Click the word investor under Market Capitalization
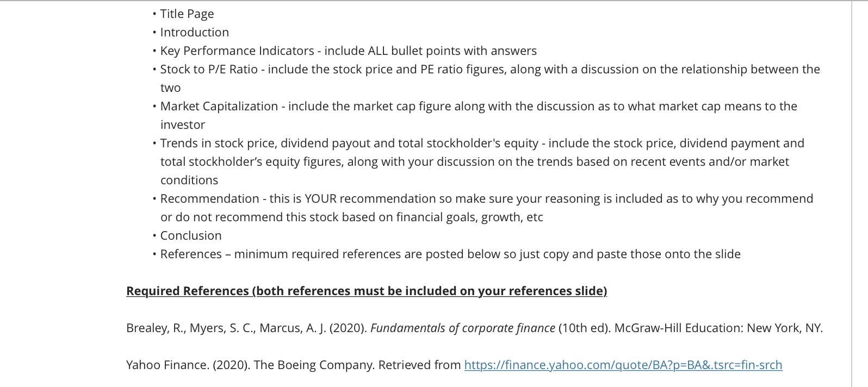Viewport: 868px width, 387px height. [183, 124]
